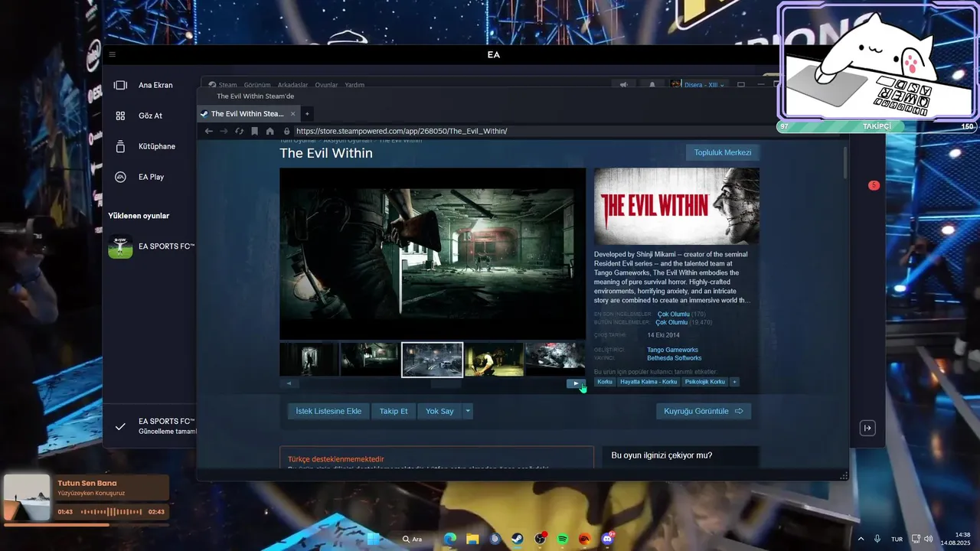Open a new tab with plus button
Viewport: 980px width, 551px height.
pyautogui.click(x=307, y=113)
